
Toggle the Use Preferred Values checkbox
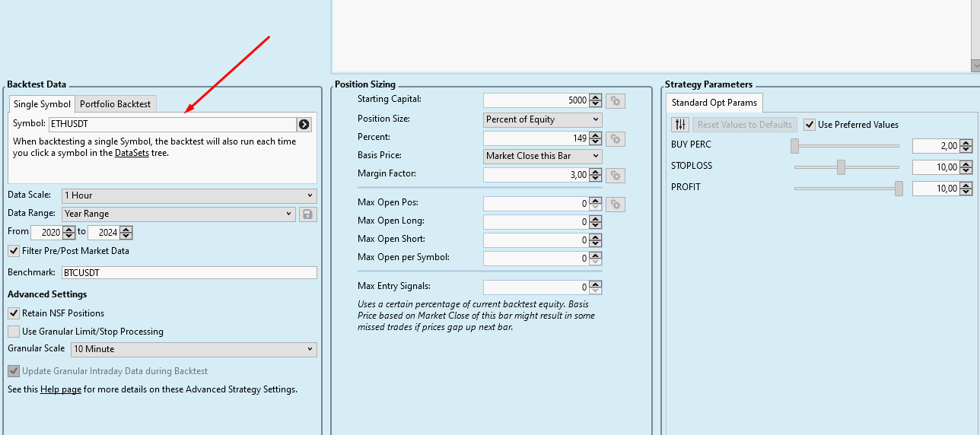coord(810,125)
